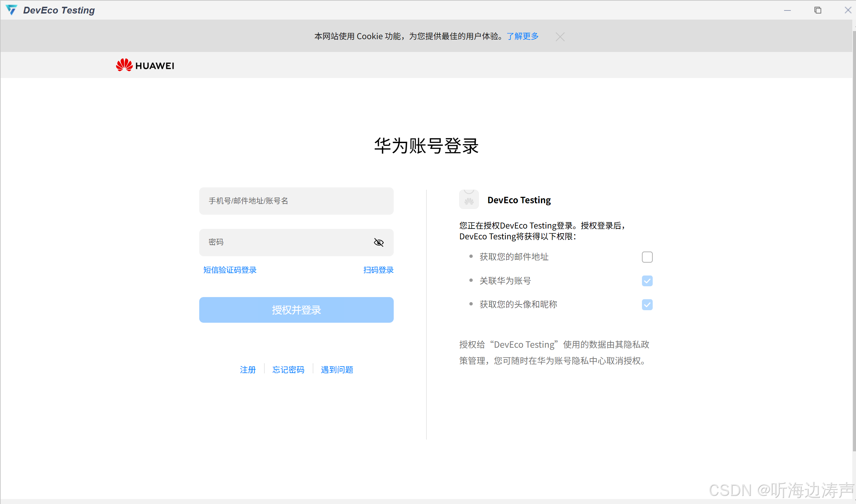Open the 遇到问题 link

[x=337, y=369]
